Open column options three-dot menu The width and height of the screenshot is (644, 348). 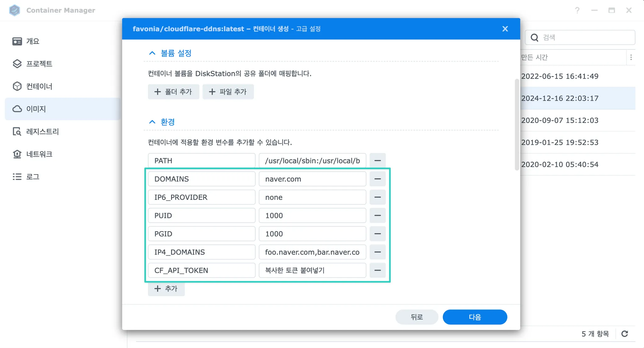point(631,57)
